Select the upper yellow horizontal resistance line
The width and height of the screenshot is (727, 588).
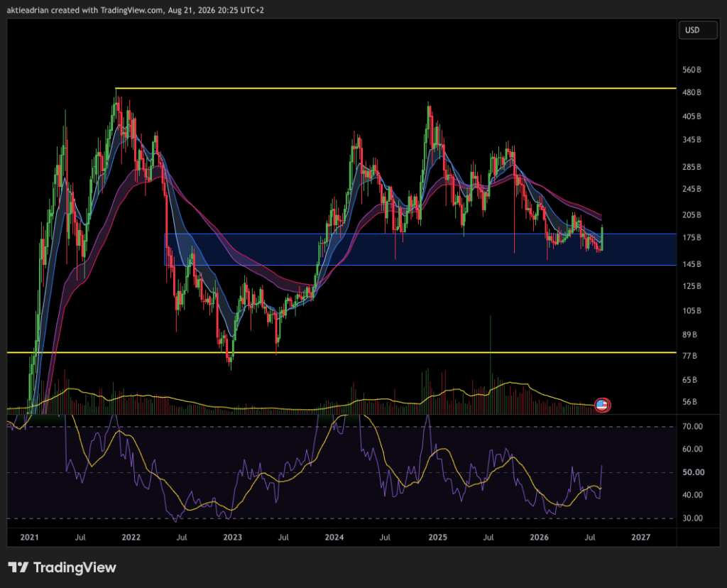pos(395,88)
